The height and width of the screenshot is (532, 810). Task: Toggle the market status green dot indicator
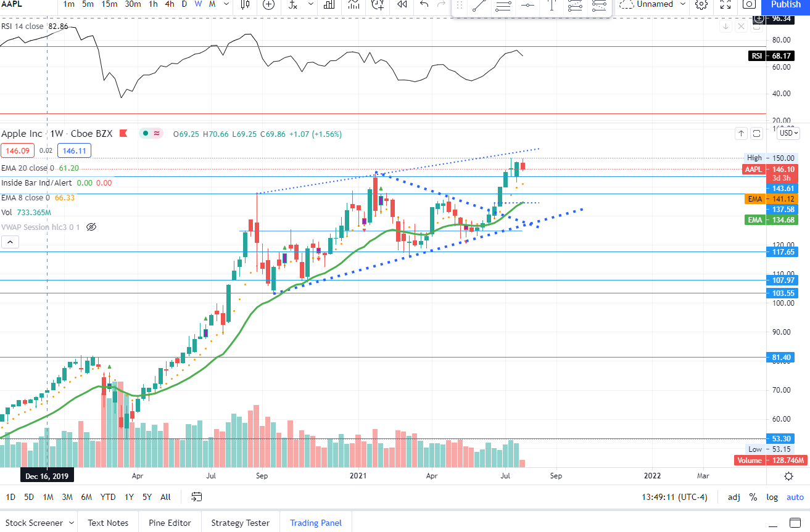coord(145,133)
